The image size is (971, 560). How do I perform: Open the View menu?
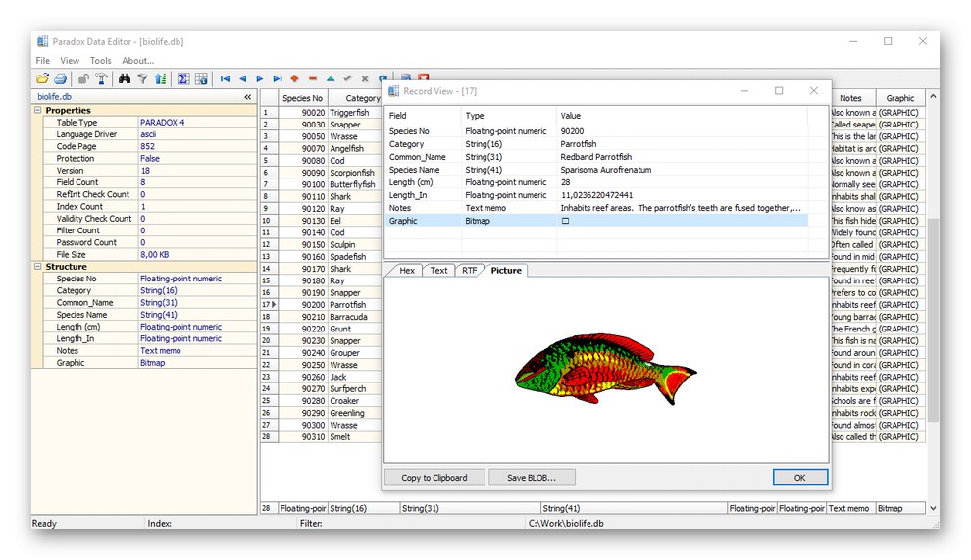coord(70,61)
